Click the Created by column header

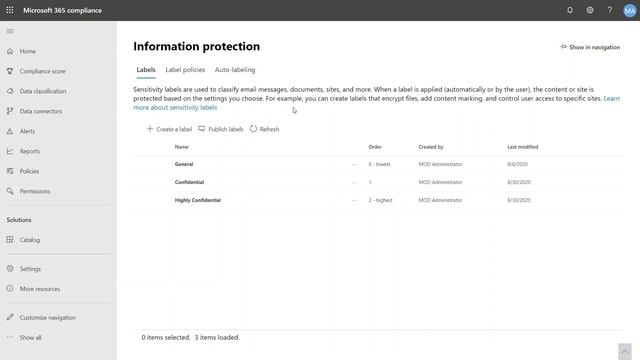[431, 147]
